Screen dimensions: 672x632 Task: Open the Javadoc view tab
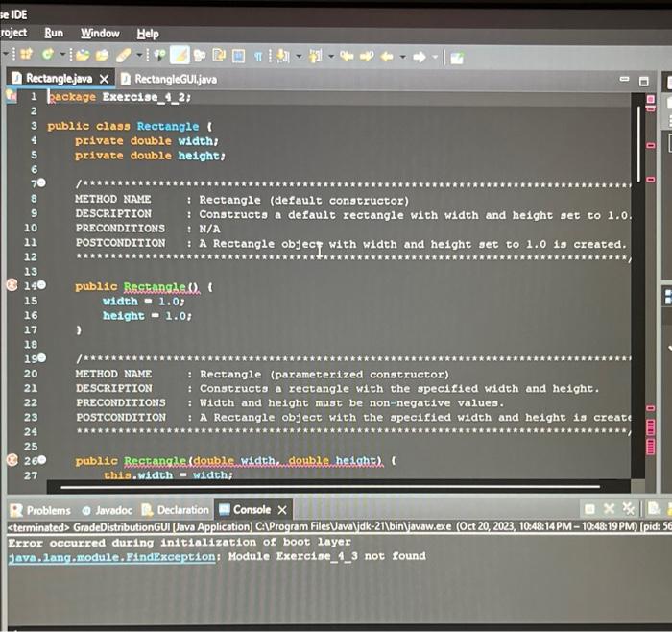(x=107, y=510)
